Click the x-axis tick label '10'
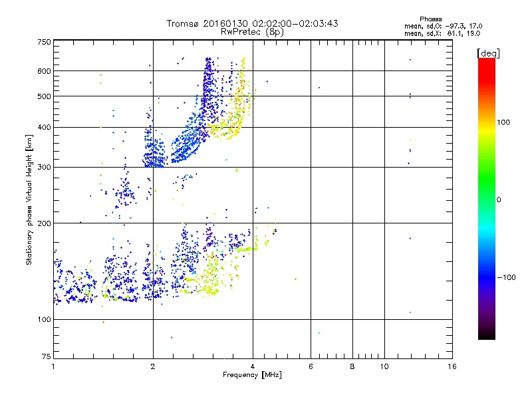 (x=384, y=366)
